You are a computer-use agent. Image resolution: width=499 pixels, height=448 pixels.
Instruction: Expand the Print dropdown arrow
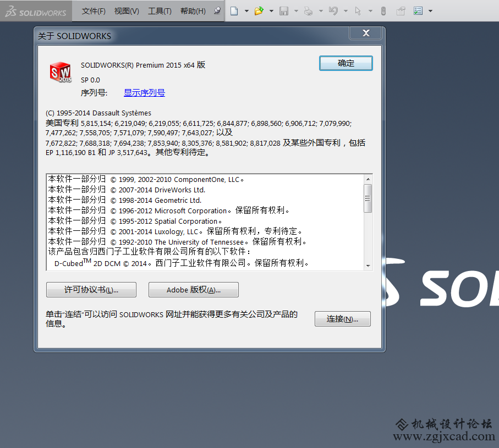321,11
